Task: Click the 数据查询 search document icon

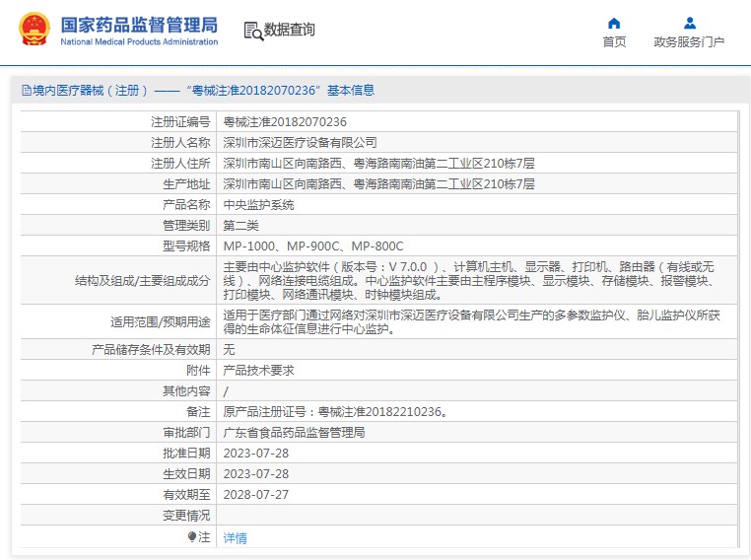Action: [x=253, y=32]
